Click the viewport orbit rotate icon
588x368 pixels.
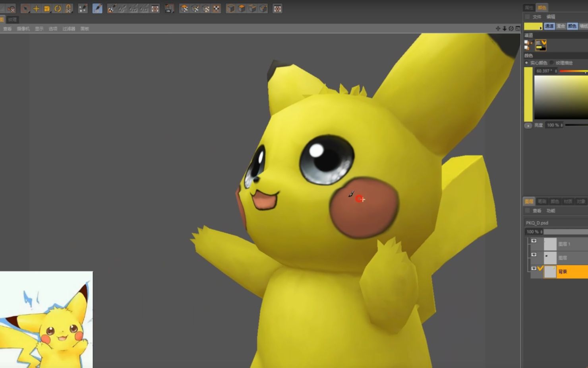pyautogui.click(x=511, y=28)
